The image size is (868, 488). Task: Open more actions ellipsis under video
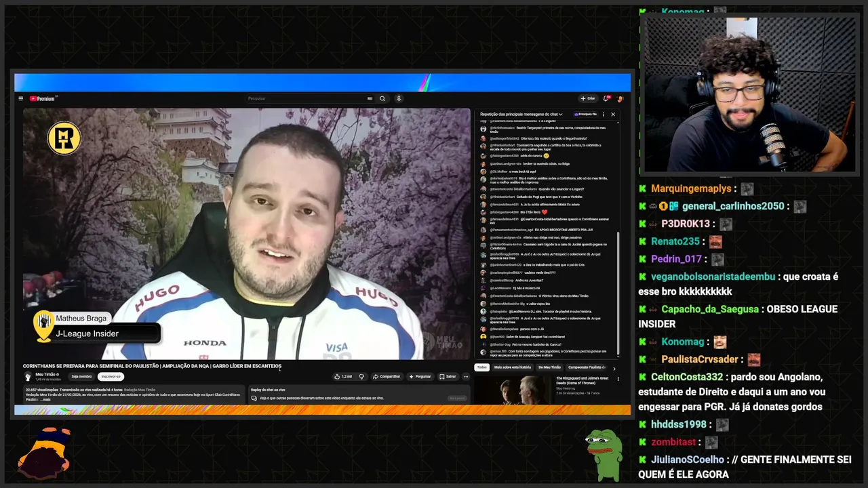(x=466, y=377)
